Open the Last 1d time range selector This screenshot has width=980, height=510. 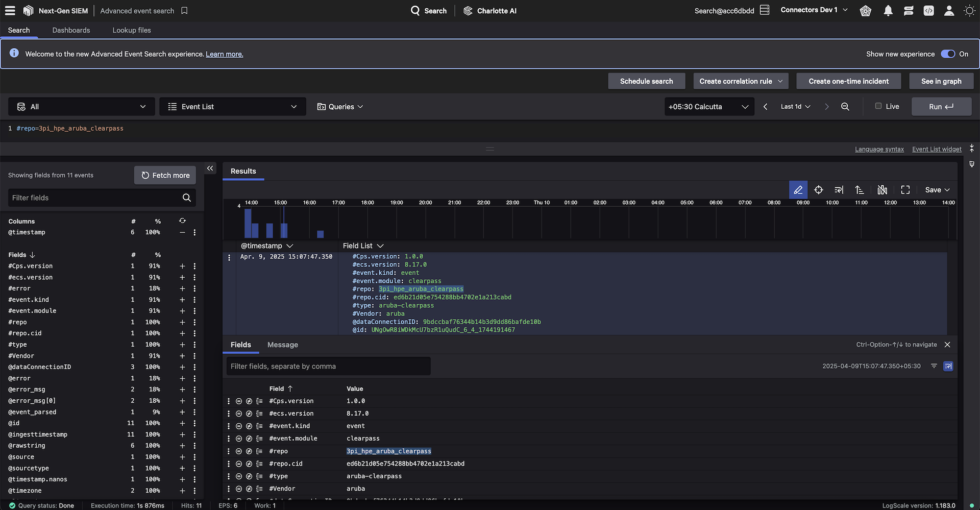[x=795, y=107]
